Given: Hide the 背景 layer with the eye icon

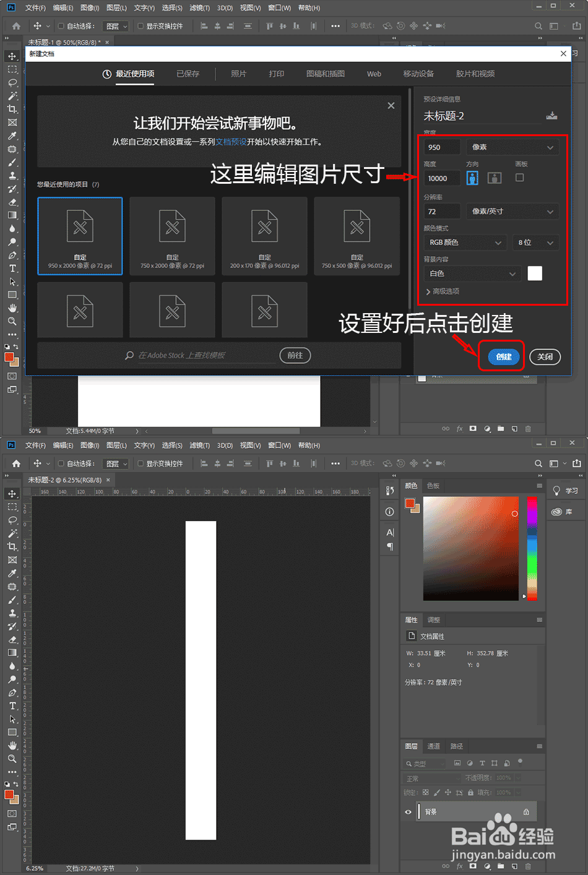Looking at the screenshot, I should (x=408, y=812).
